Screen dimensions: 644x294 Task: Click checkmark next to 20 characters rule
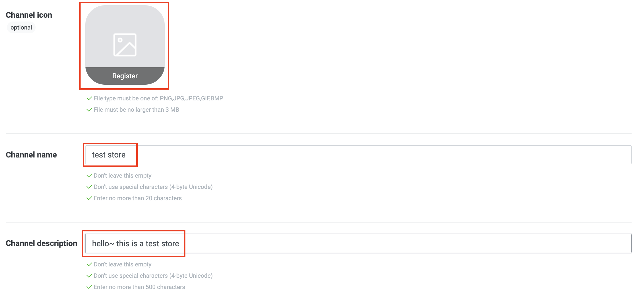click(x=89, y=198)
